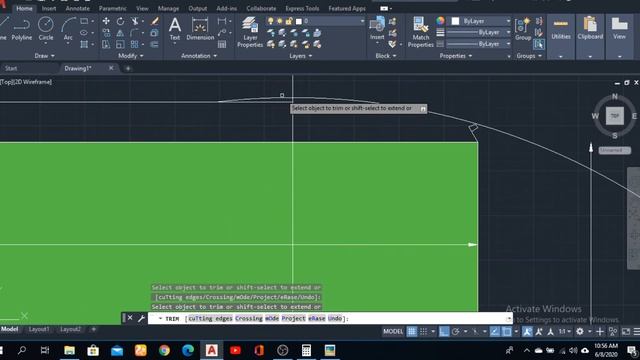Click the Copy tool in Modify panel

coord(106,33)
